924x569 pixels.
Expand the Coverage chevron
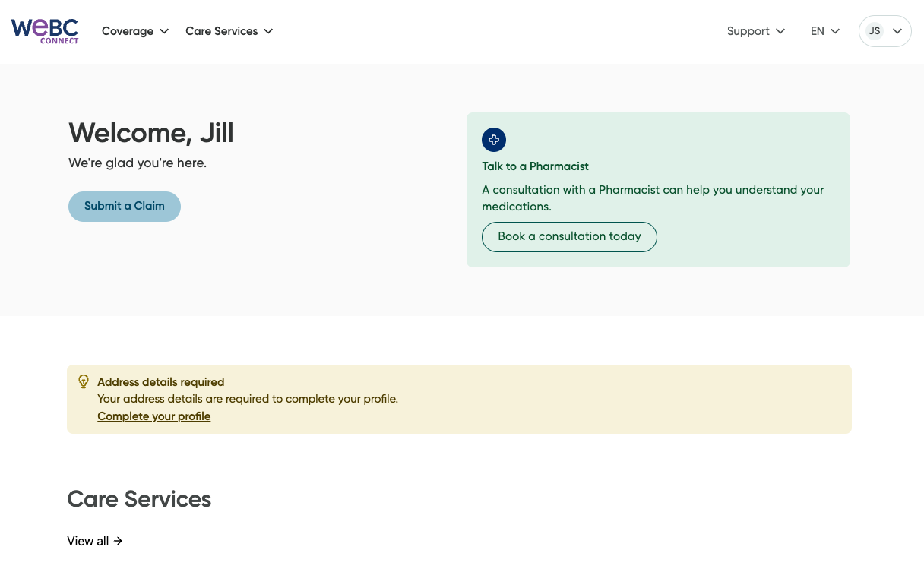(x=164, y=31)
